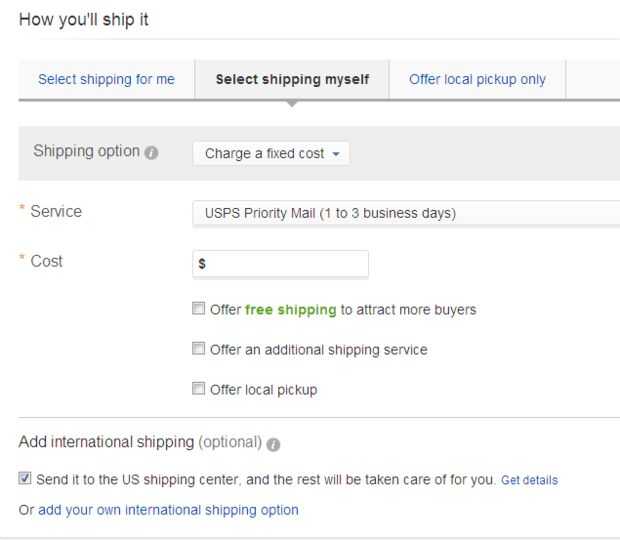Click the green free shipping text

(x=290, y=310)
